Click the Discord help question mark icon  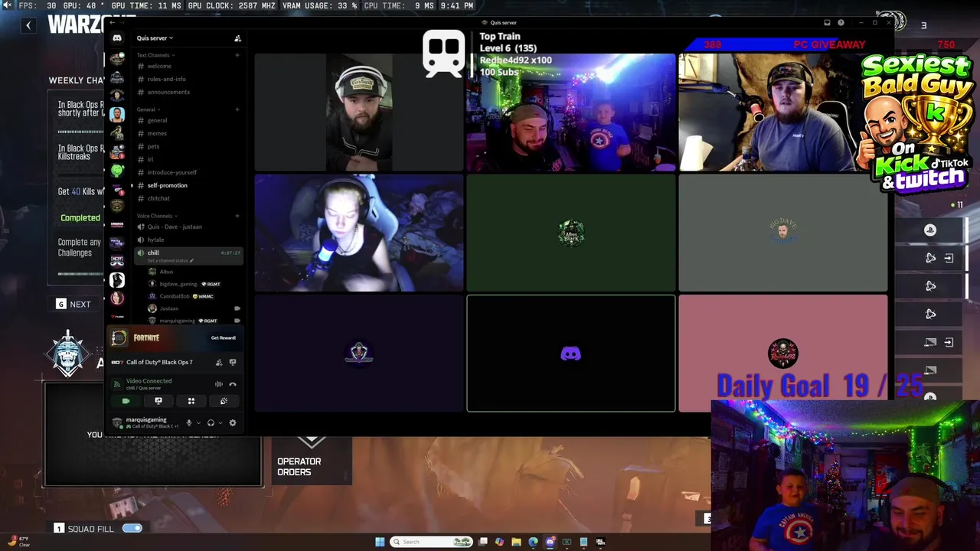(x=841, y=23)
